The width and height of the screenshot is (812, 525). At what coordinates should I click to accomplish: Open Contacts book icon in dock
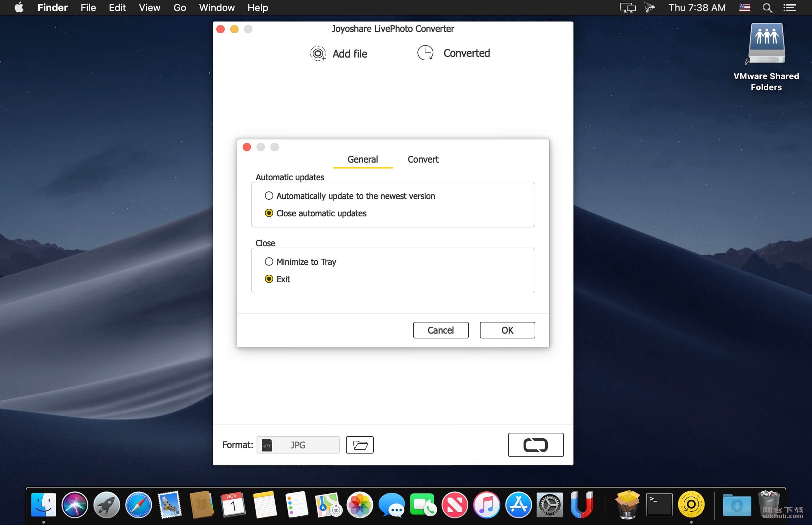(x=201, y=505)
